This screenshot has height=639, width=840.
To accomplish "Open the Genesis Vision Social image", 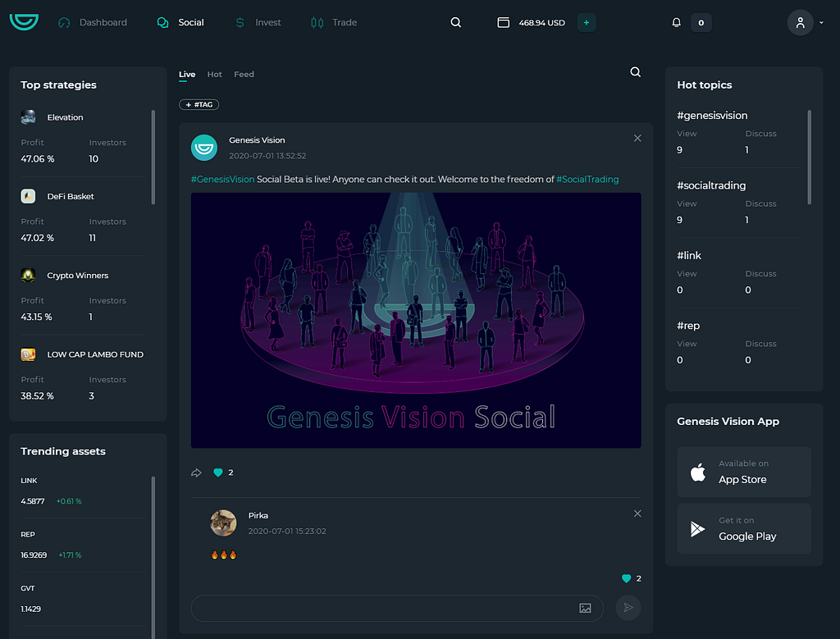I will (x=416, y=320).
